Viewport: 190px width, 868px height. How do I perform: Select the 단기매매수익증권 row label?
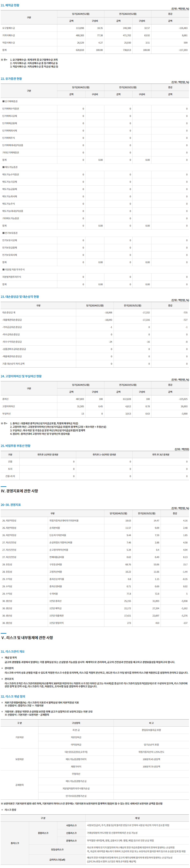click(10, 109)
